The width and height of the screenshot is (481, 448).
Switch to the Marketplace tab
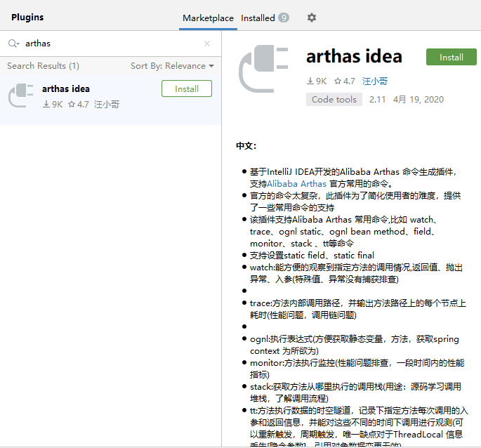coord(208,18)
